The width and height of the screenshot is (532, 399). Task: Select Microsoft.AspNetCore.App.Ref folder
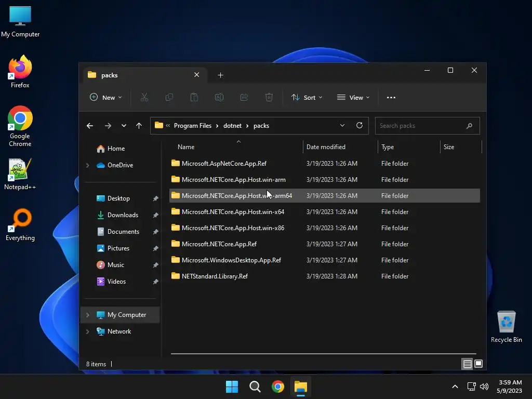point(324,164)
